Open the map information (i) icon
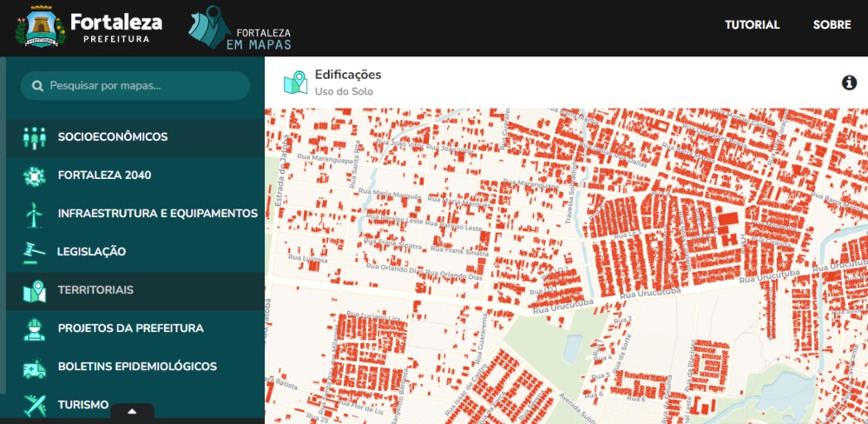This screenshot has height=424, width=868. point(849,83)
